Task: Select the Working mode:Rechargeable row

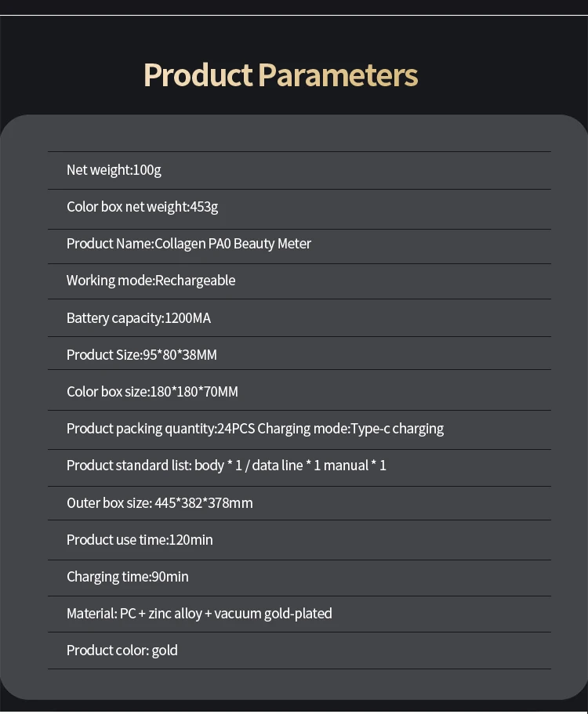Action: pos(151,281)
